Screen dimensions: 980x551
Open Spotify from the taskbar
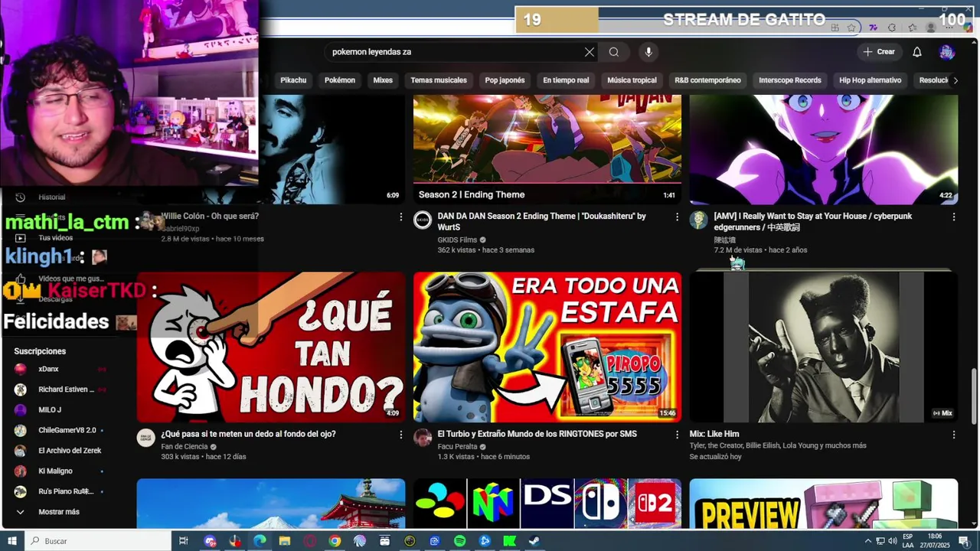[x=459, y=541]
